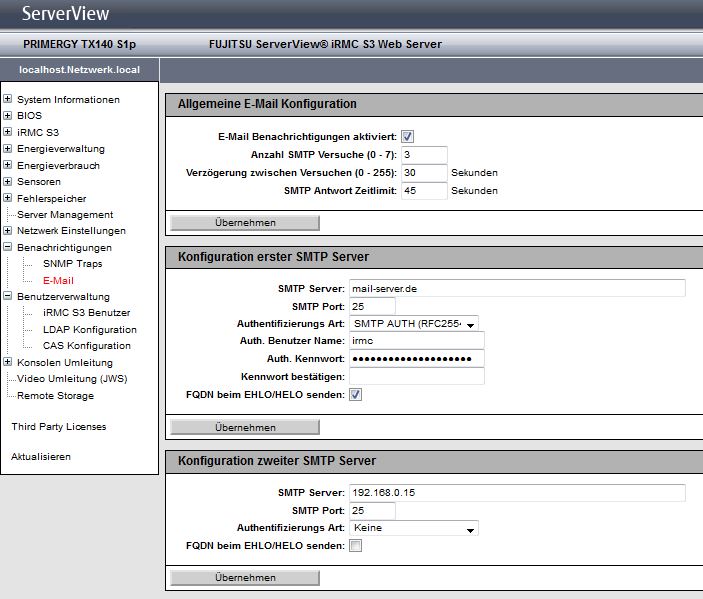Expand the Energieverwaltung plus icon

8,149
